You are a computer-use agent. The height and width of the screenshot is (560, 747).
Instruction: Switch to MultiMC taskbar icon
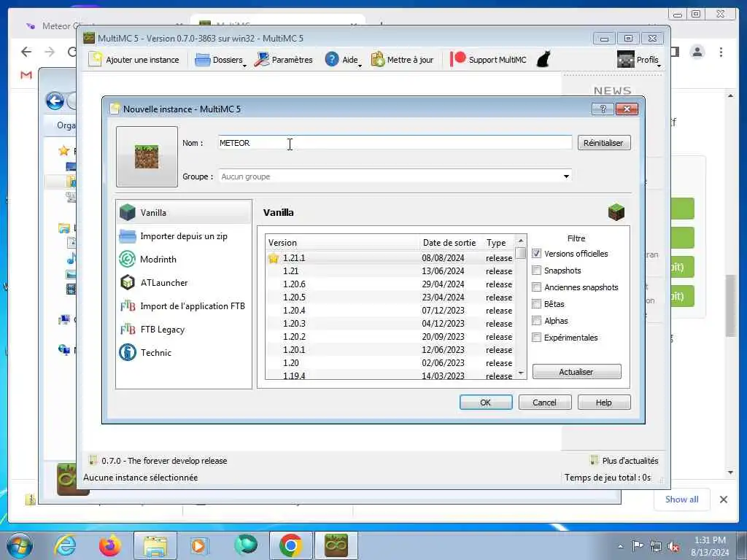point(336,545)
